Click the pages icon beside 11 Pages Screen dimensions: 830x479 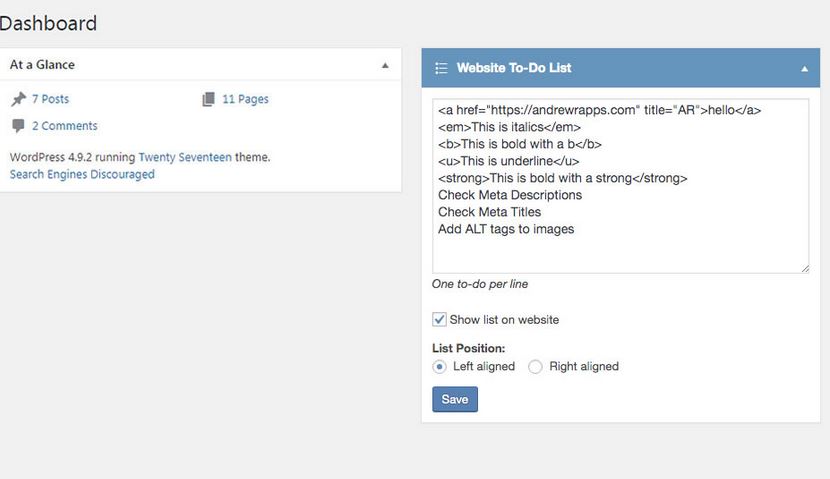[x=209, y=99]
